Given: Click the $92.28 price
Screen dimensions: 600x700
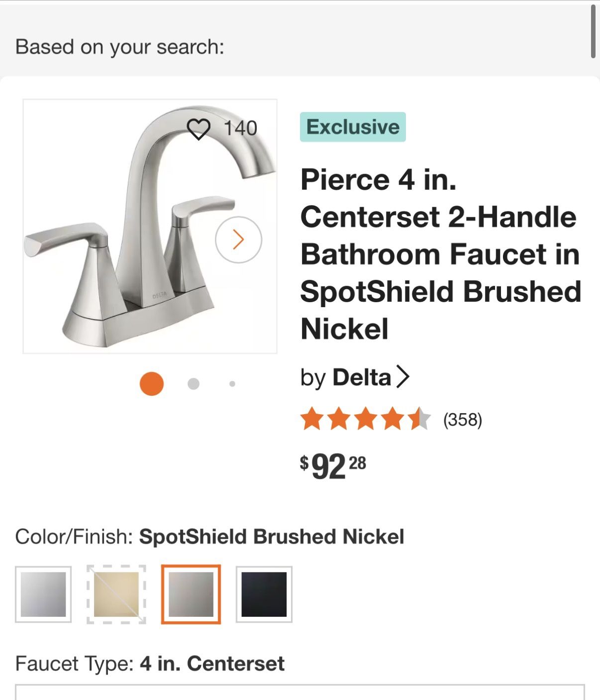Looking at the screenshot, I should click(333, 466).
